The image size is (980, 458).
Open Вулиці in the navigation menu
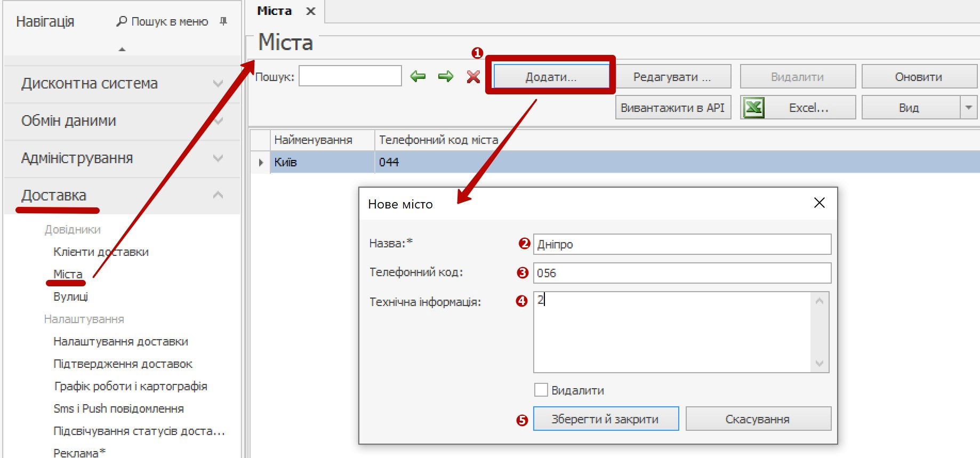tap(70, 296)
